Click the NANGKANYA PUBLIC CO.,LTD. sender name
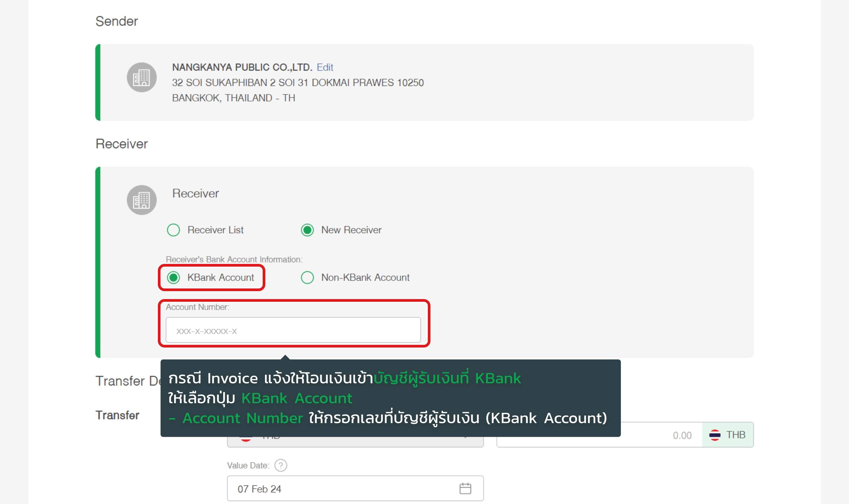The height and width of the screenshot is (504, 849). [x=242, y=67]
